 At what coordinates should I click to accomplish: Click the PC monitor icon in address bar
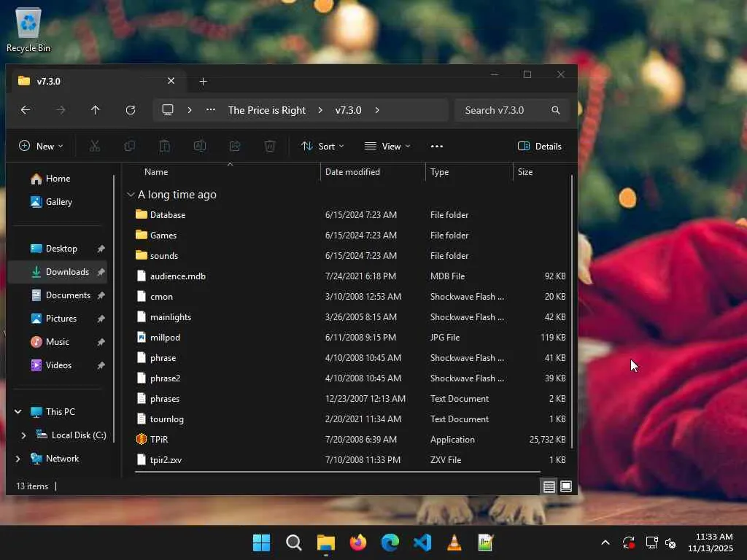click(168, 110)
